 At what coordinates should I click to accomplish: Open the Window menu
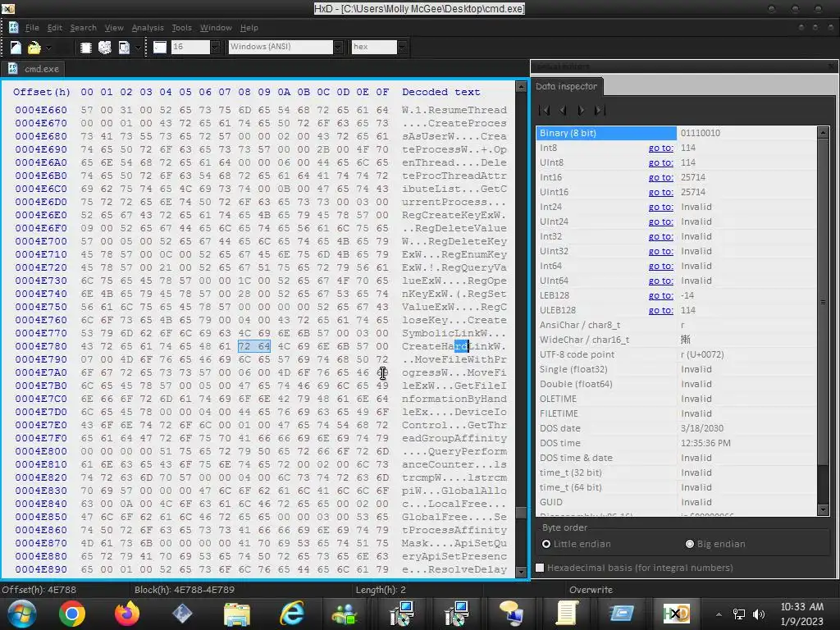point(216,27)
